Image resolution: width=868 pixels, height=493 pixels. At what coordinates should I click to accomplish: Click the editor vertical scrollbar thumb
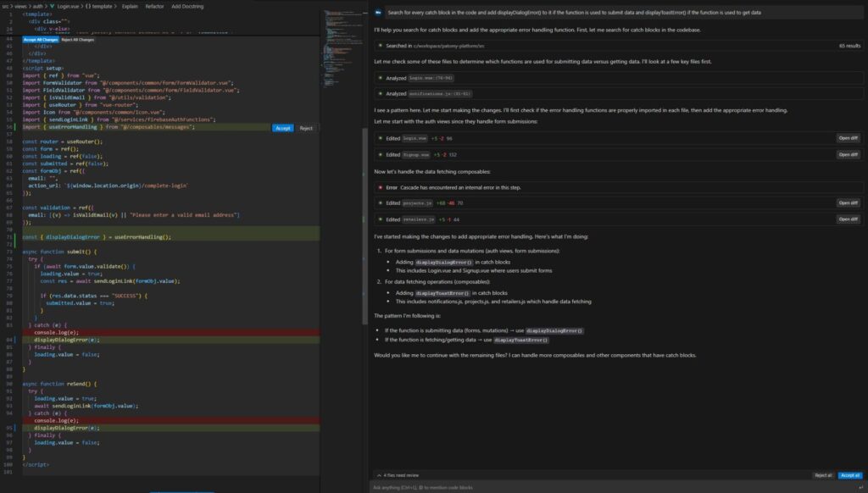364,226
